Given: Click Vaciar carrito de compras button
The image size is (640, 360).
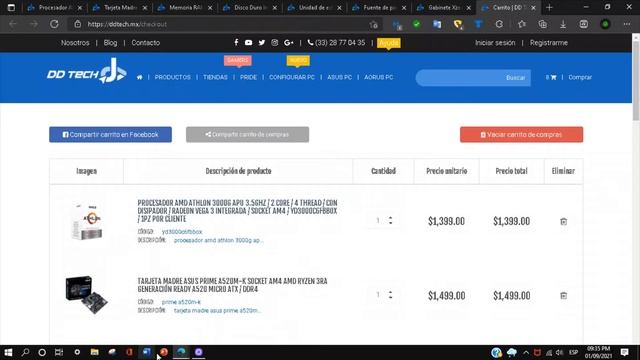Looking at the screenshot, I should 521,134.
